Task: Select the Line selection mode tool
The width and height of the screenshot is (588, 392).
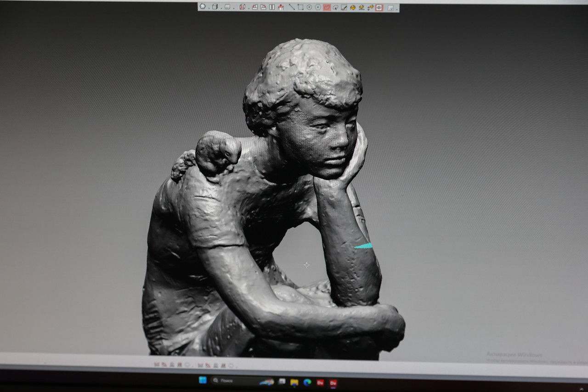Action: (292, 7)
